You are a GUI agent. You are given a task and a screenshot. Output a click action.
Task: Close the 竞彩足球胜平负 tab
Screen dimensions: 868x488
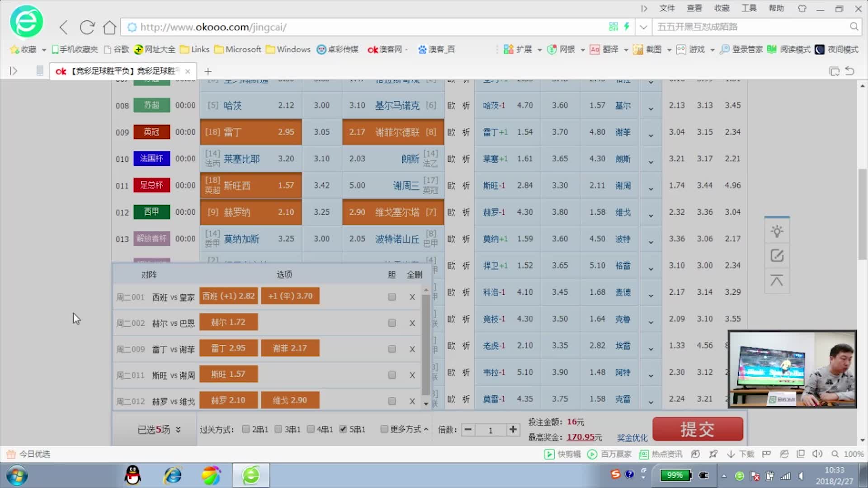[x=188, y=71]
